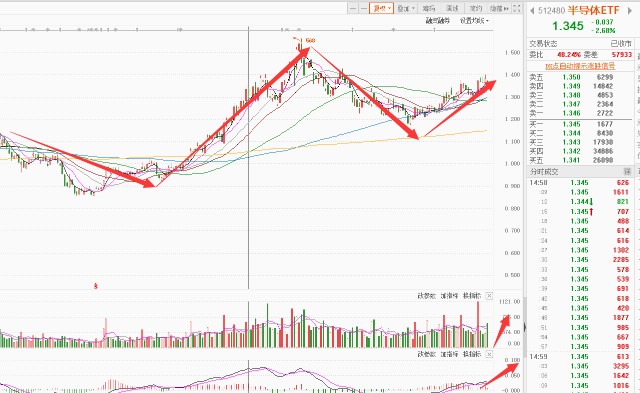Click the 委差 57933 value
This screenshot has height=393, width=640.
point(622,54)
